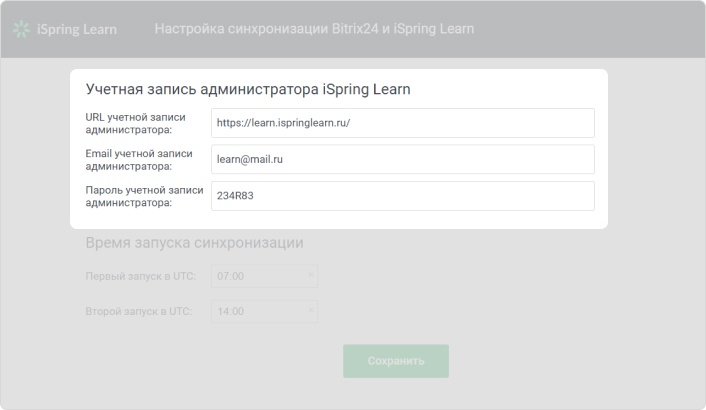The image size is (706, 410).
Task: Click the page title Настройка синхронизации Bitrix24
Action: [314, 29]
